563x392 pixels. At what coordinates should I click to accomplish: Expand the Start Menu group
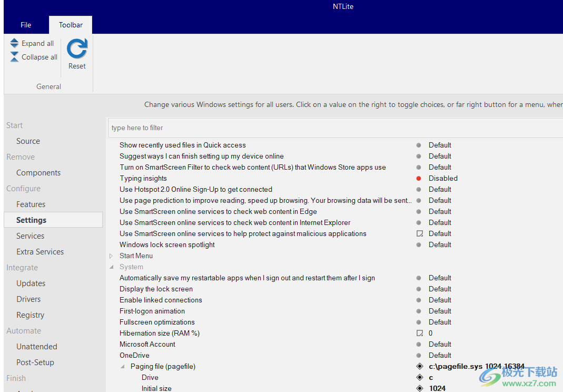point(111,256)
